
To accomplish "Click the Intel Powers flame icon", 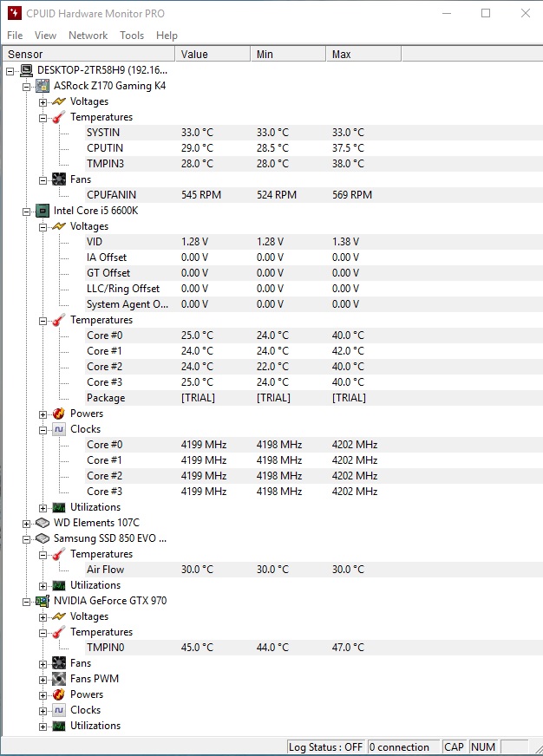I will click(x=59, y=414).
